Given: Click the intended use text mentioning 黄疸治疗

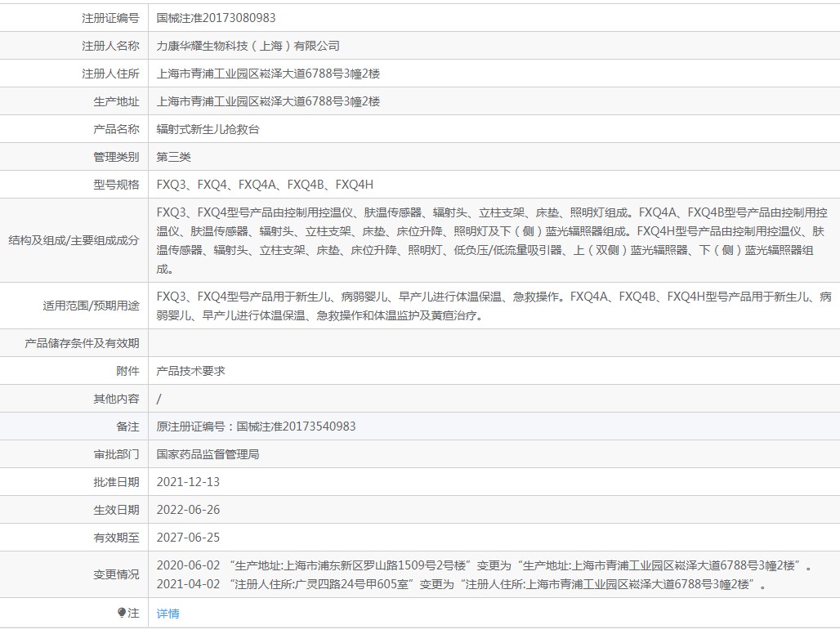Looking at the screenshot, I should (x=494, y=306).
